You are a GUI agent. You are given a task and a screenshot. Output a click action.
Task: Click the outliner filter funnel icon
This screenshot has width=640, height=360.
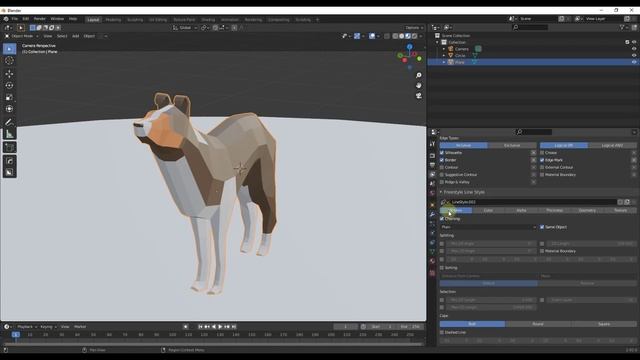pos(622,27)
